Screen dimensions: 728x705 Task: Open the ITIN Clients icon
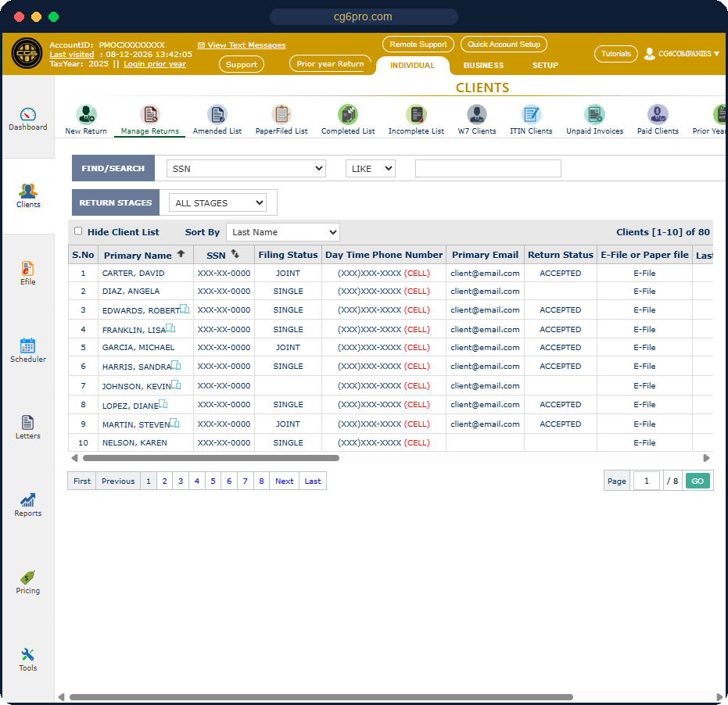click(x=531, y=114)
